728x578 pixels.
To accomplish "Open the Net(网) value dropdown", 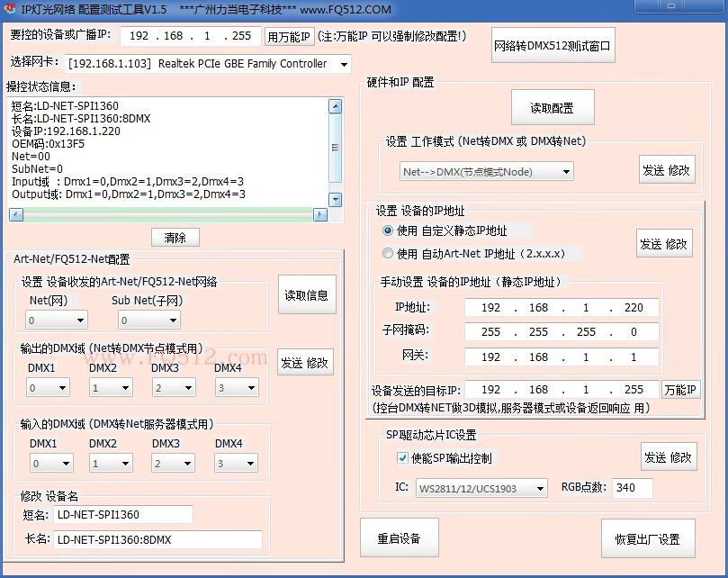I will [79, 321].
